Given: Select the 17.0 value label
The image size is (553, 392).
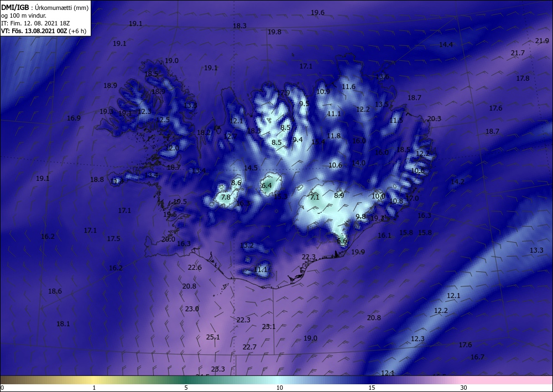Looking at the screenshot, I should click(412, 198).
